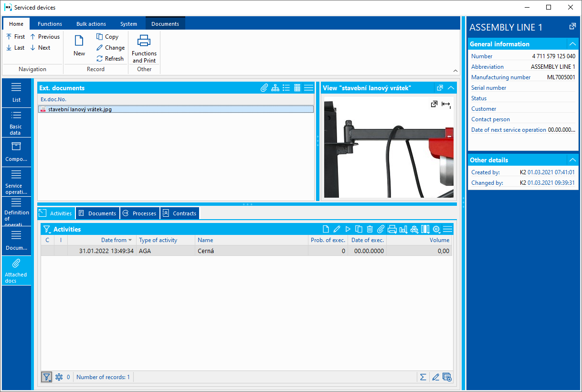Viewport: 582px width, 392px height.
Task: Go to the First record
Action: click(x=15, y=36)
